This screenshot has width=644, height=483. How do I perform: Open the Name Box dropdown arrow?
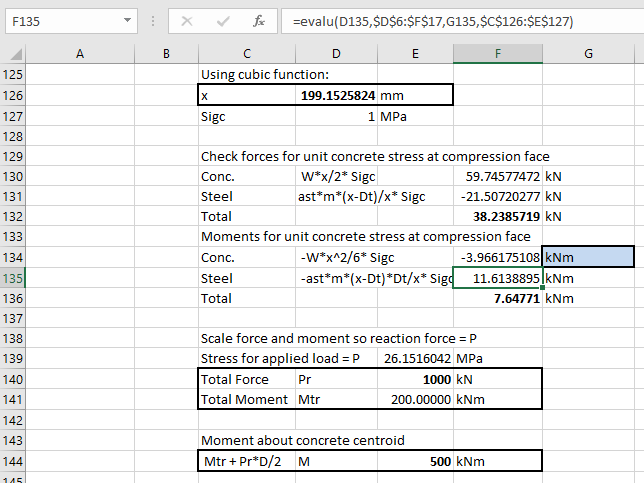pyautogui.click(x=127, y=20)
